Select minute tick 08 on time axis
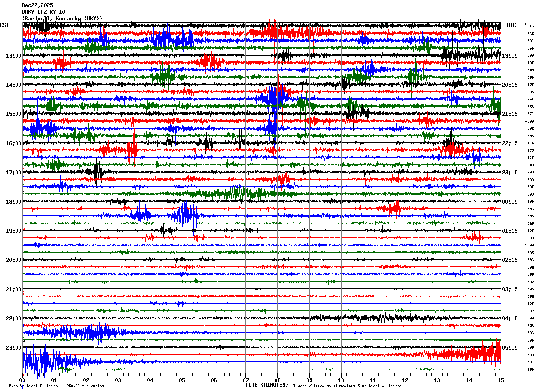536x392 pixels. [x=277, y=380]
